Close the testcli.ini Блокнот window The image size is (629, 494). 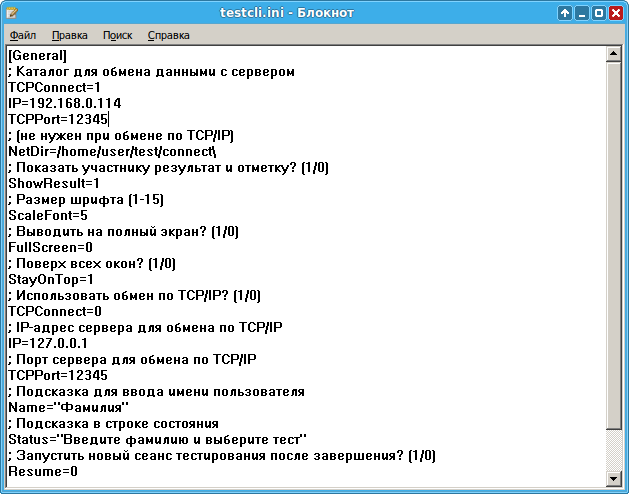coord(616,13)
